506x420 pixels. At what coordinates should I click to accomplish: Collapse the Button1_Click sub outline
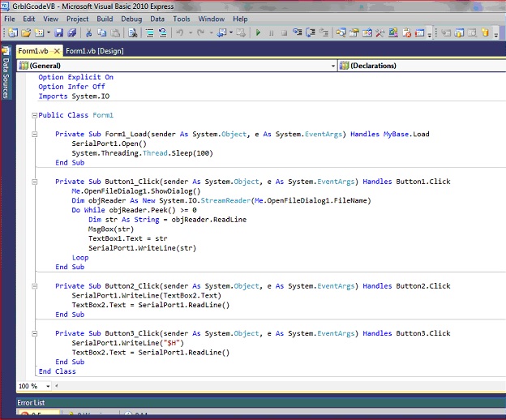(34, 182)
